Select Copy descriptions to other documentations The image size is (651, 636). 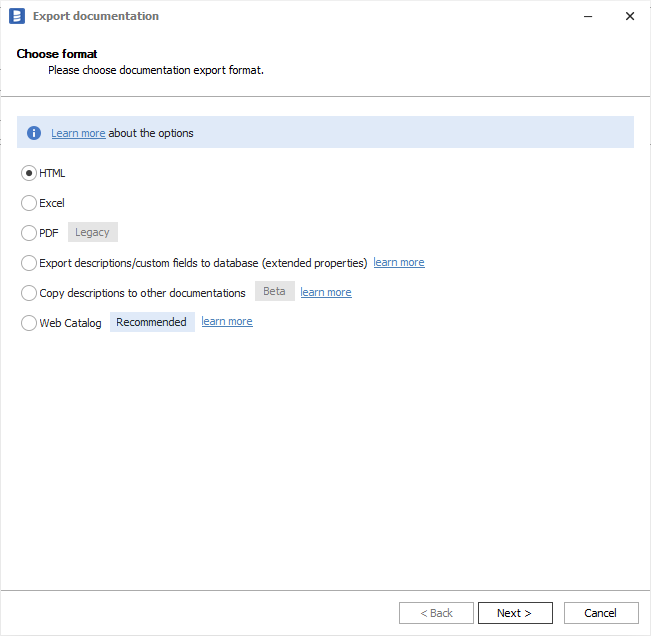point(29,293)
